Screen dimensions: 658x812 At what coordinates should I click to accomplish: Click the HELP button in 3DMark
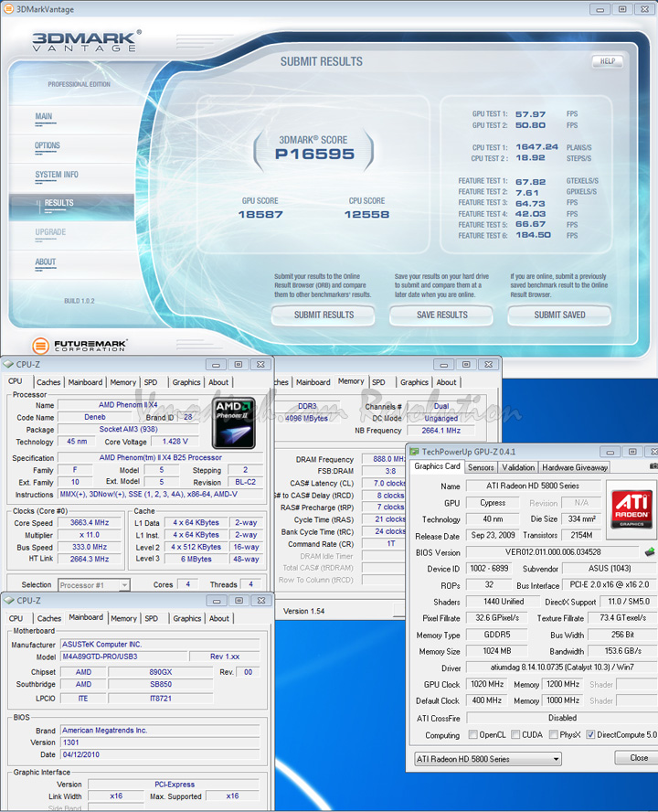(x=608, y=61)
